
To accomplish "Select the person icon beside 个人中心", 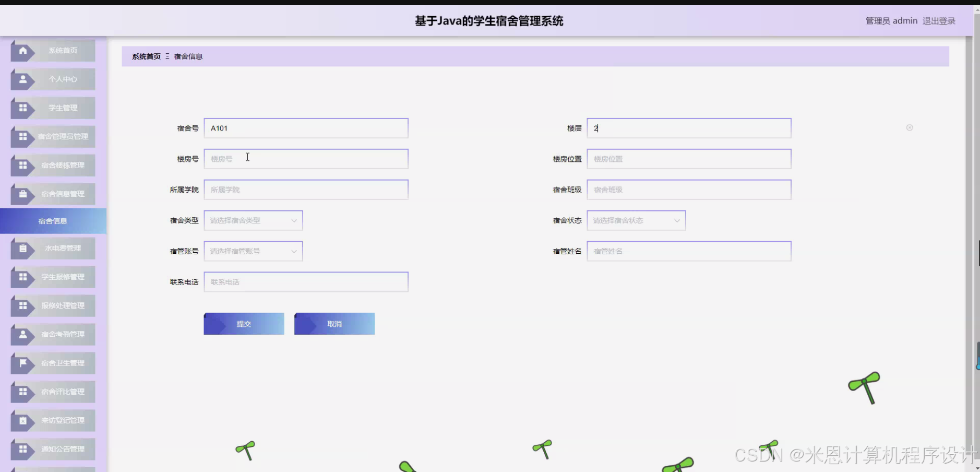I will click(x=22, y=79).
